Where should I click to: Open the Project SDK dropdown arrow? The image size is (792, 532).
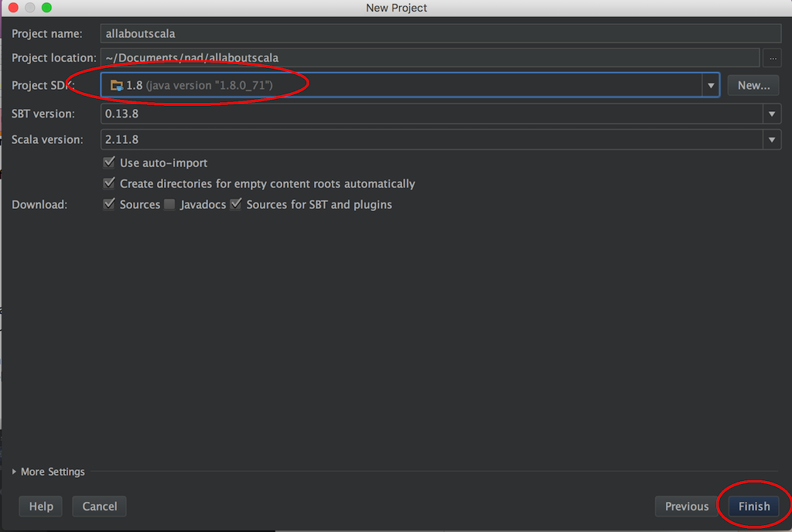click(x=711, y=85)
